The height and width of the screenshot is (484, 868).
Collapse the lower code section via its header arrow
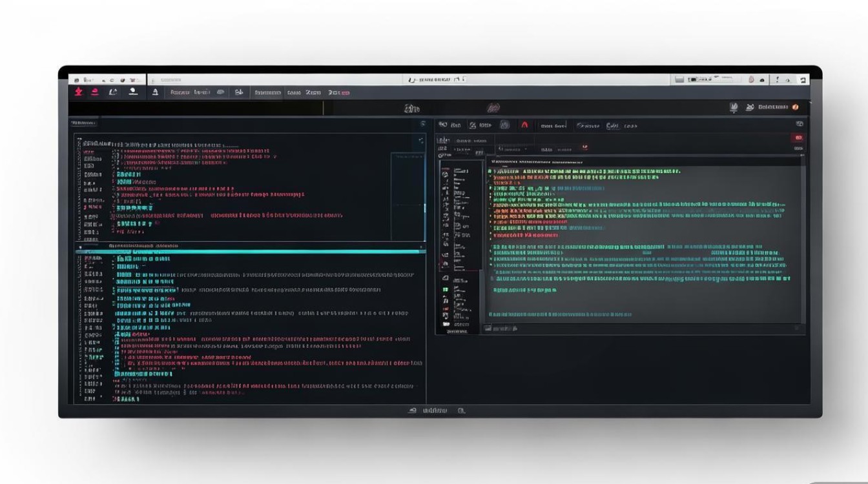pyautogui.click(x=80, y=247)
